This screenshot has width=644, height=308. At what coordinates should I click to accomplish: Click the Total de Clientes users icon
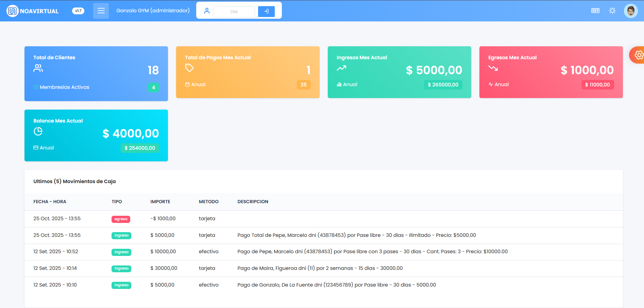38,68
